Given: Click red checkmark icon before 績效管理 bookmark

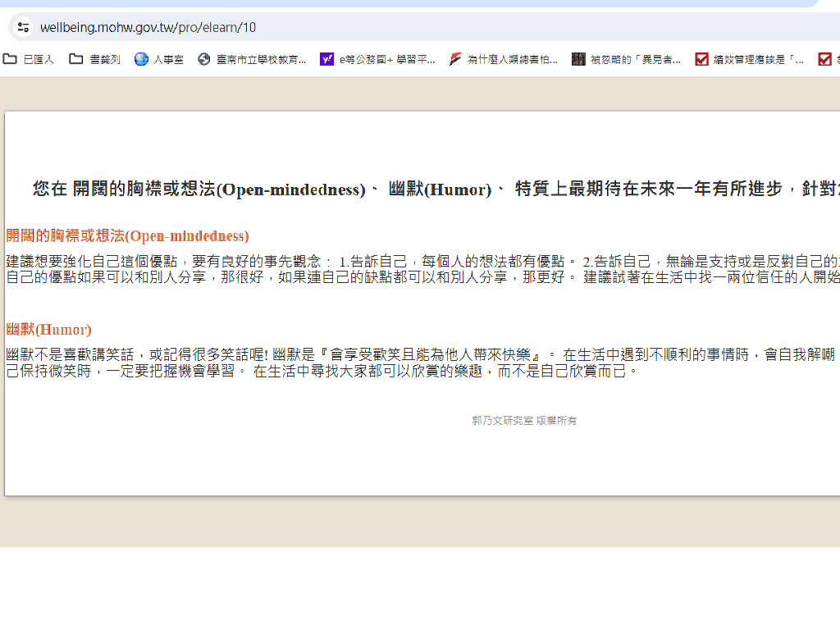Looking at the screenshot, I should pos(701,59).
